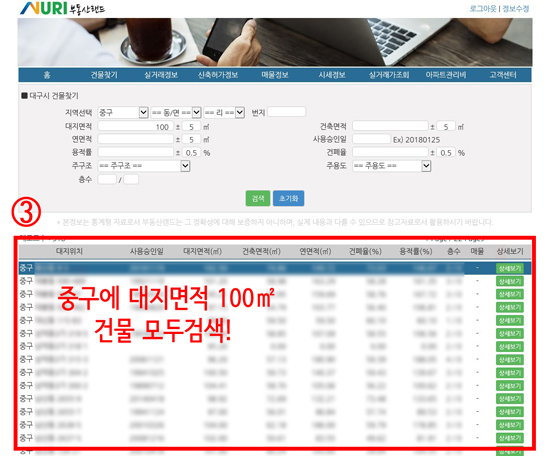This screenshot has height=456, width=550.
Task: Click the 사용승인일 date input field
Action: 371,139
